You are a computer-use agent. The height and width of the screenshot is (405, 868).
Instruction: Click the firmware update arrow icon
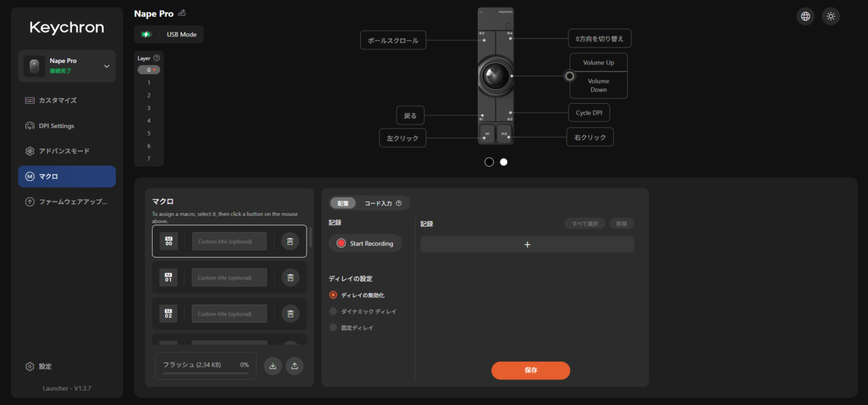30,201
